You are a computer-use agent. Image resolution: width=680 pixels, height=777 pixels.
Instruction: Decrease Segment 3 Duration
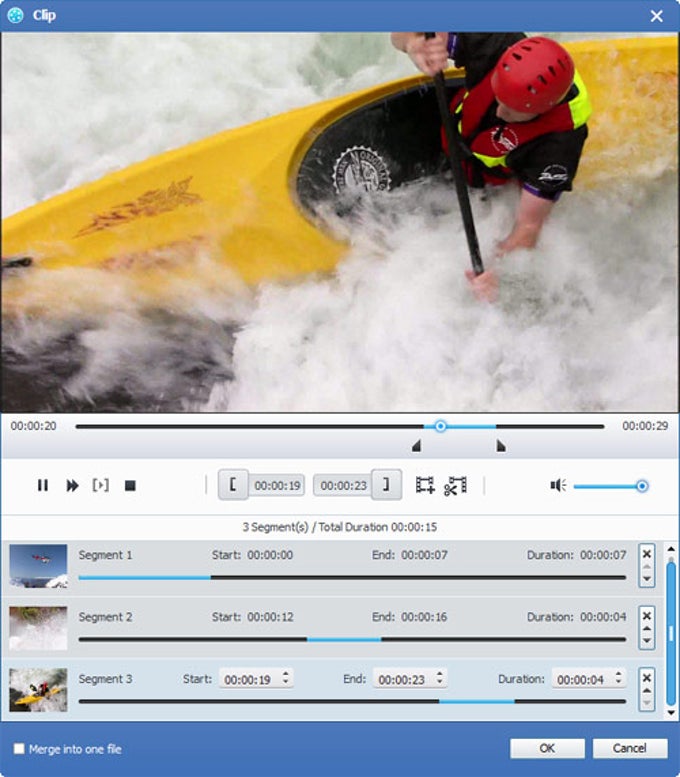coord(619,683)
